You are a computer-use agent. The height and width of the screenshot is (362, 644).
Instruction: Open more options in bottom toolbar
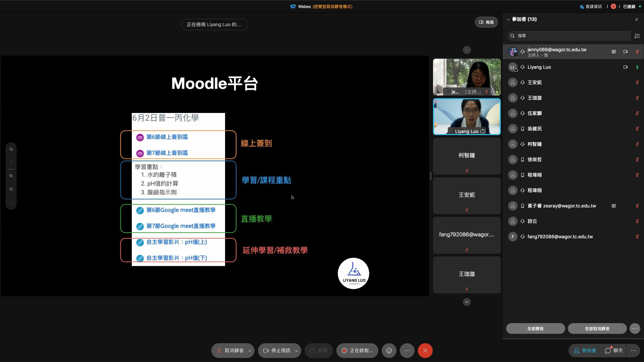click(x=407, y=351)
